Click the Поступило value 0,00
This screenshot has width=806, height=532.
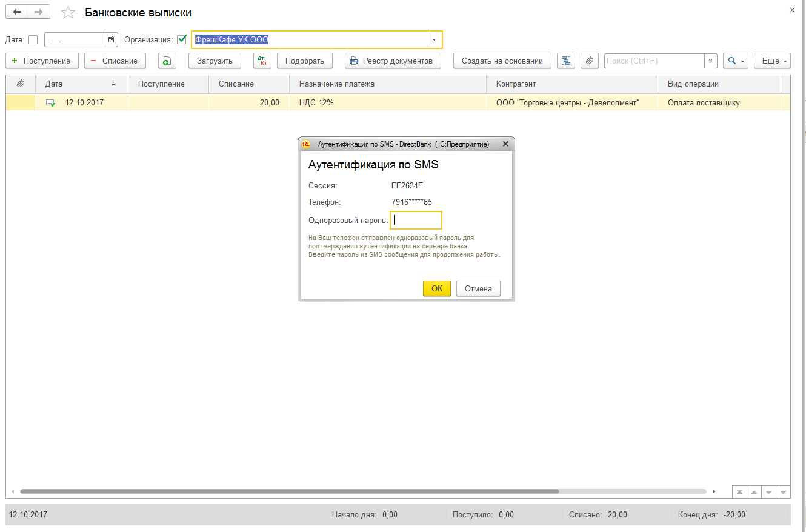point(505,515)
